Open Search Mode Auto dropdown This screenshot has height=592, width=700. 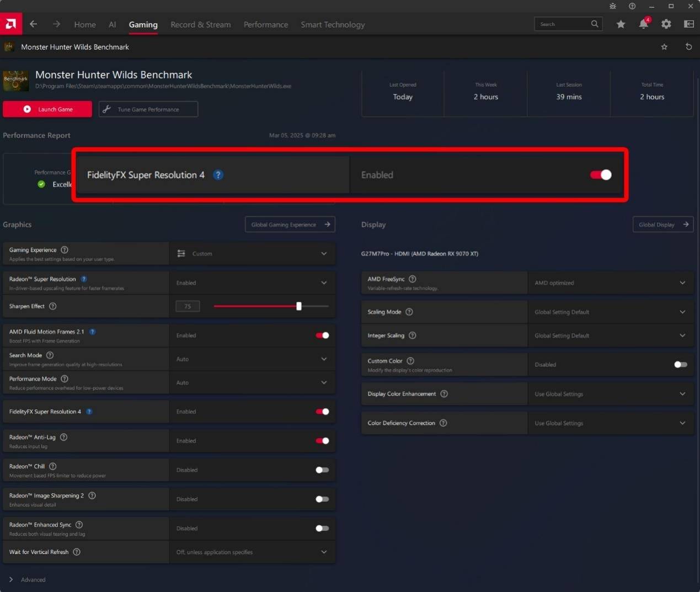click(x=252, y=359)
